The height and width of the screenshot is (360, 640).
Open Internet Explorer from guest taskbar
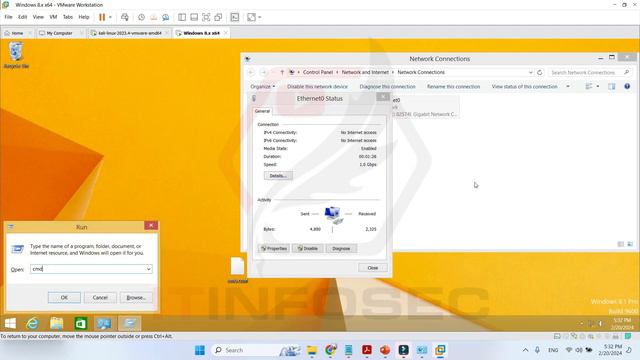tap(32, 324)
